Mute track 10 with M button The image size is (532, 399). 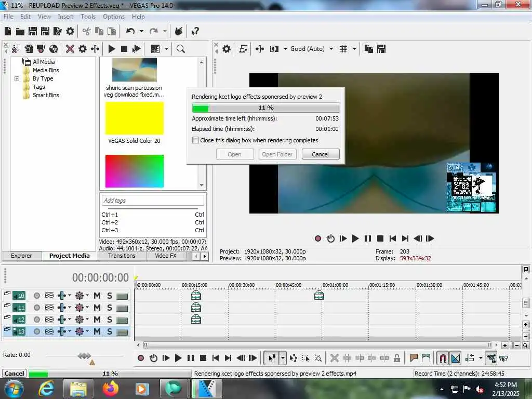[x=97, y=296]
